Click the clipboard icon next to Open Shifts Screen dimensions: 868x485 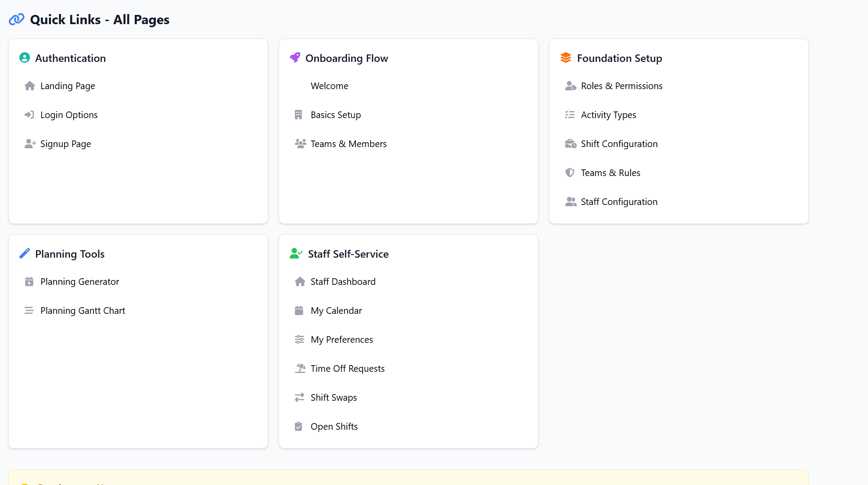coord(298,427)
